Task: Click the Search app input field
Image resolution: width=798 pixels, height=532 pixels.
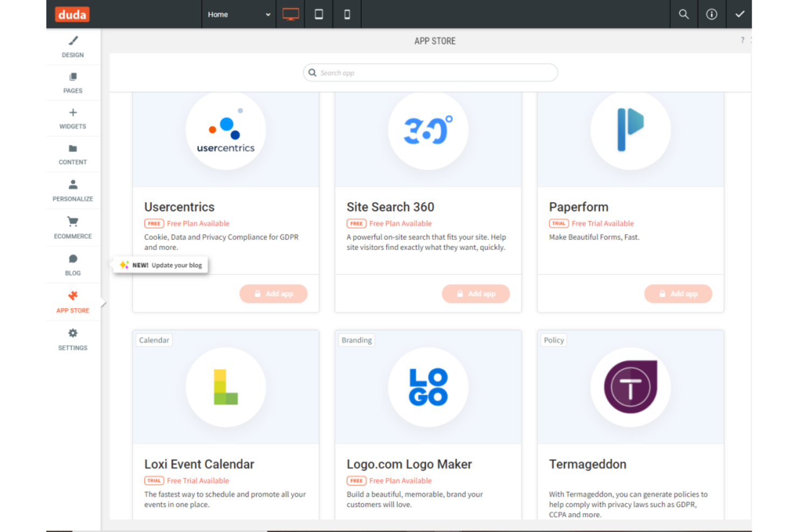Action: [x=430, y=72]
